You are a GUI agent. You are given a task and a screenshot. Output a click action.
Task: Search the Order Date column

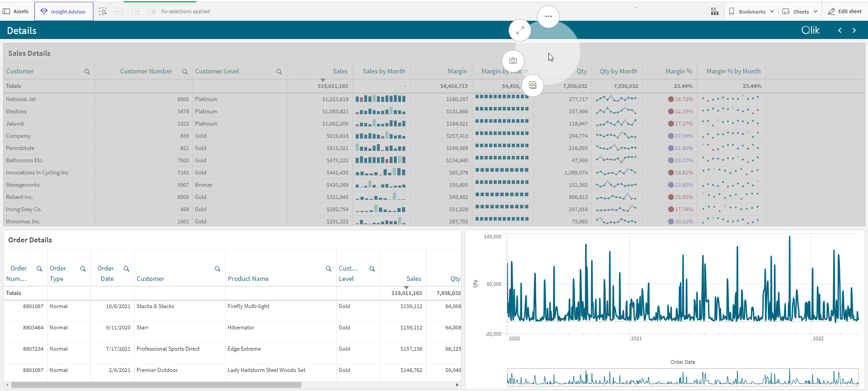(126, 269)
